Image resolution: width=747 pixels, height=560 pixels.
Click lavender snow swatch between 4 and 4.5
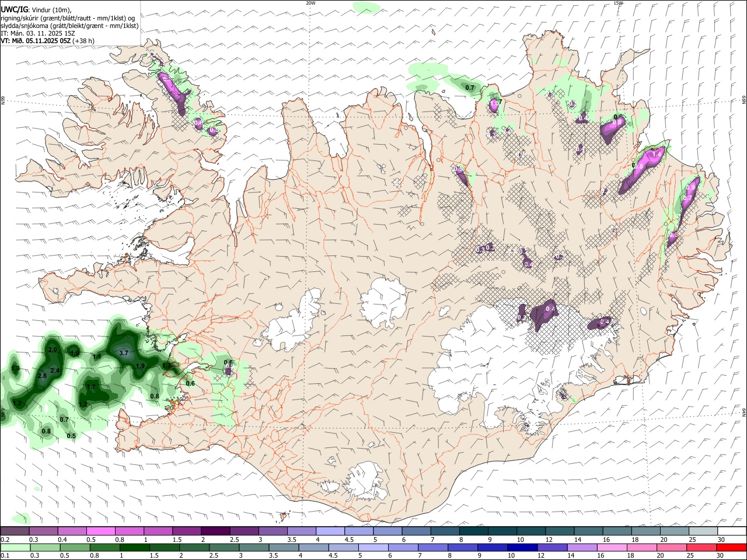329,531
